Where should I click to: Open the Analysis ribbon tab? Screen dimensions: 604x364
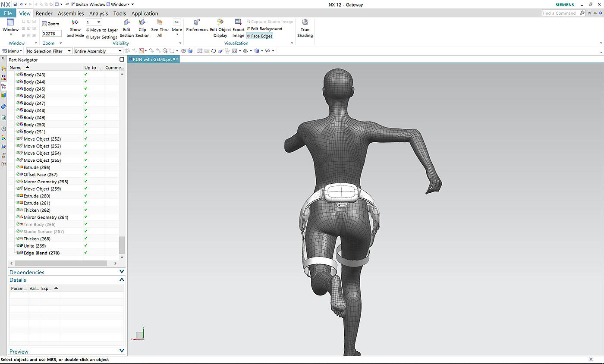click(98, 13)
